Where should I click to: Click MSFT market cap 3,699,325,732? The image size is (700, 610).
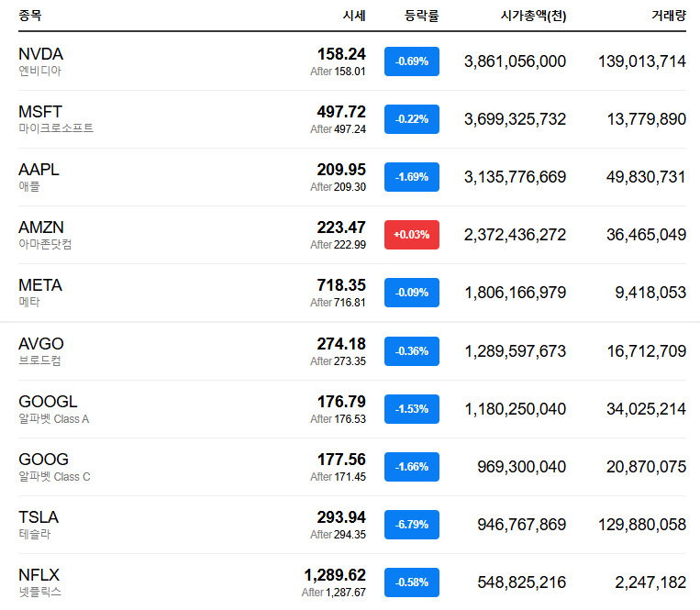(516, 119)
